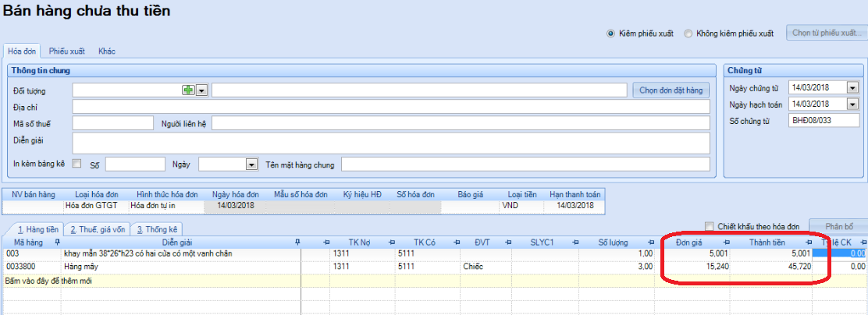Click the pin icon in Số lượng header
The image size is (868, 315).
[654, 242]
